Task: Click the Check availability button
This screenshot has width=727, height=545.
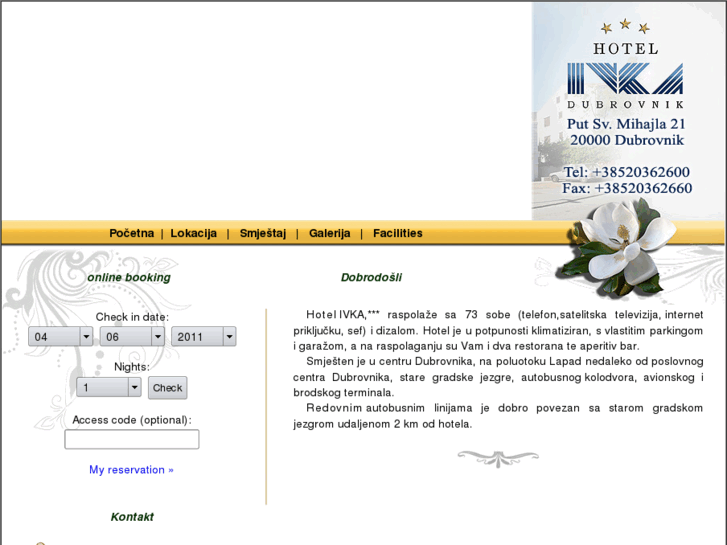Action: click(167, 388)
